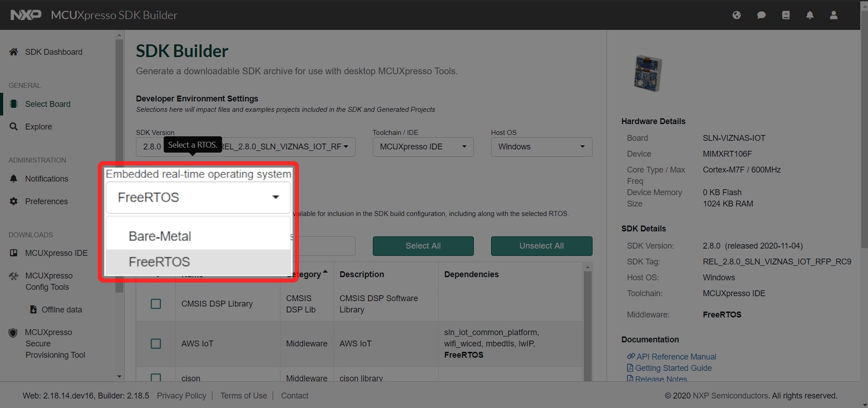Click the Explore magnifier icon

(14, 127)
